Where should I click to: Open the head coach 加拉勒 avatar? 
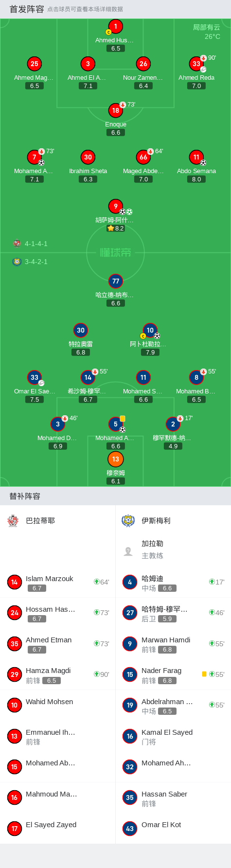pos(128,551)
